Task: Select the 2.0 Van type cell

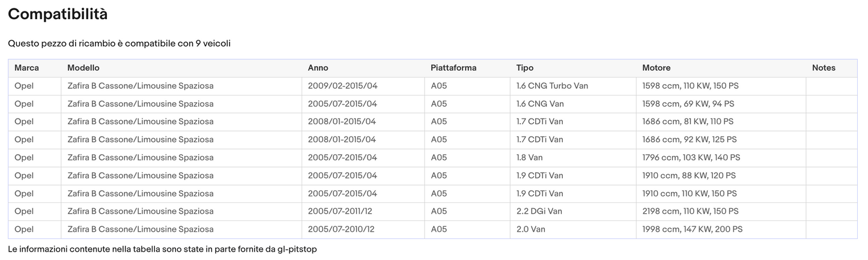Action: click(530, 229)
